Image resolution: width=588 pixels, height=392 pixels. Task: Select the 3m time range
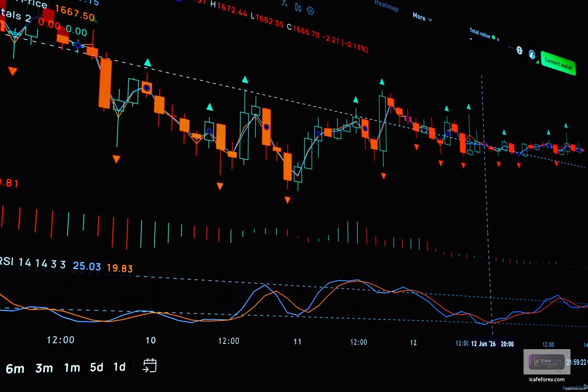click(x=44, y=368)
